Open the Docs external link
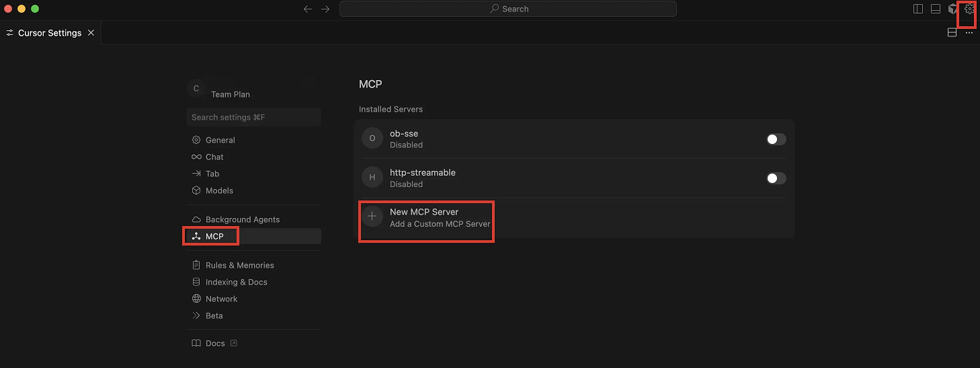 (x=215, y=343)
